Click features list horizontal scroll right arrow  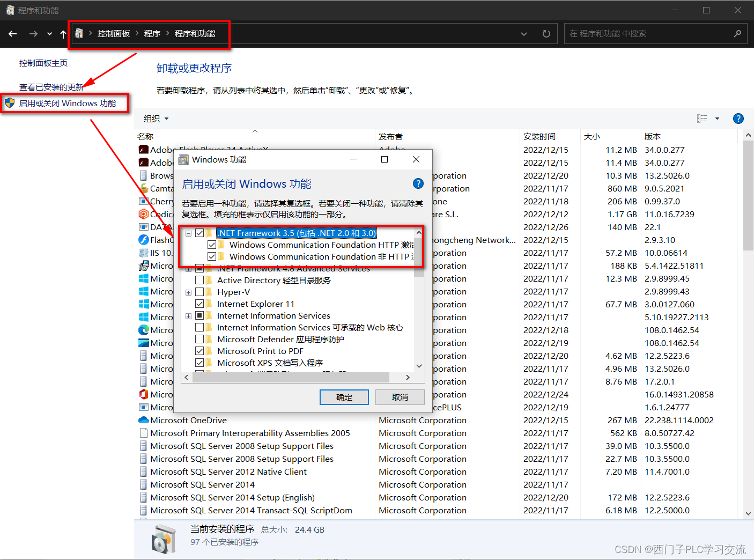[408, 378]
